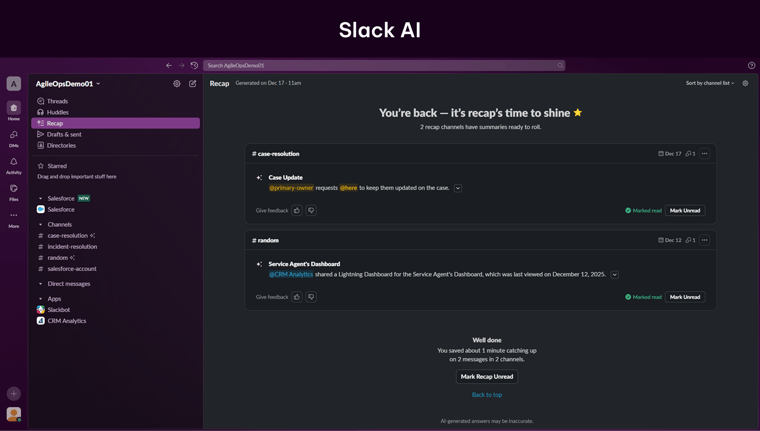Go back with the left arrow
The image size is (760, 431).
(x=169, y=65)
